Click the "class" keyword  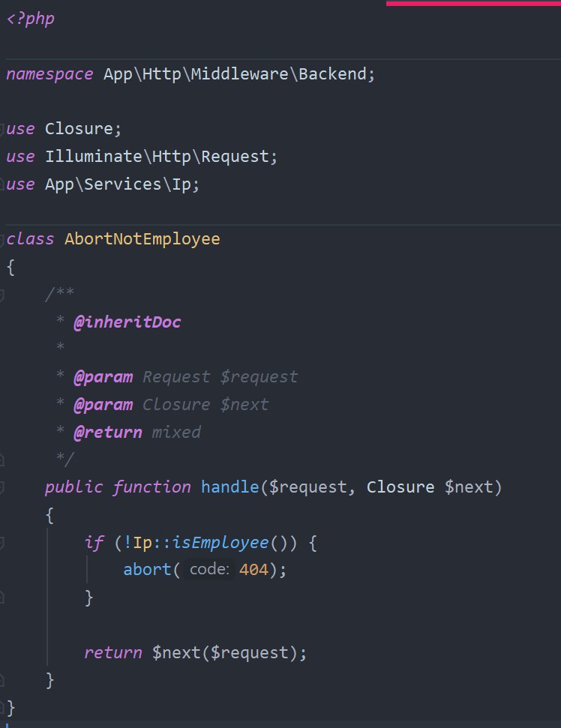[30, 239]
